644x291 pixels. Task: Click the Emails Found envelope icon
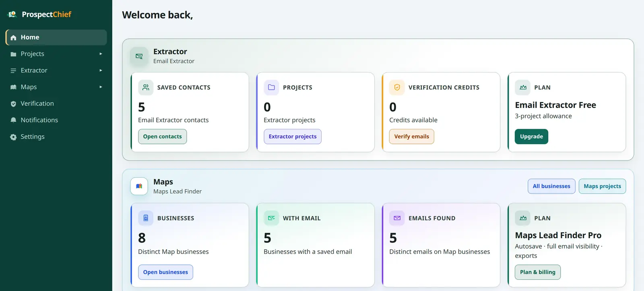[x=397, y=218]
